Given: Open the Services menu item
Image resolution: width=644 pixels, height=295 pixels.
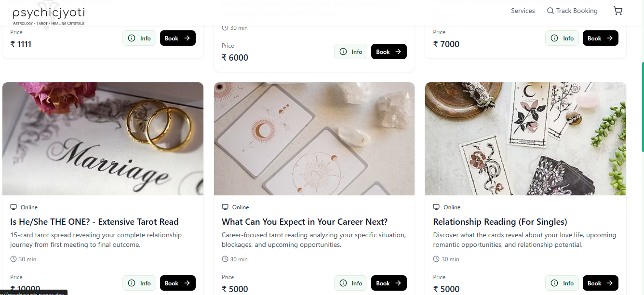Looking at the screenshot, I should click(x=523, y=11).
